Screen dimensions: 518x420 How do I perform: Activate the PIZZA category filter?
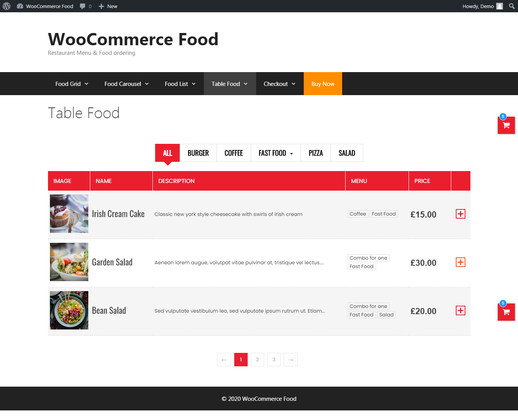coord(315,153)
